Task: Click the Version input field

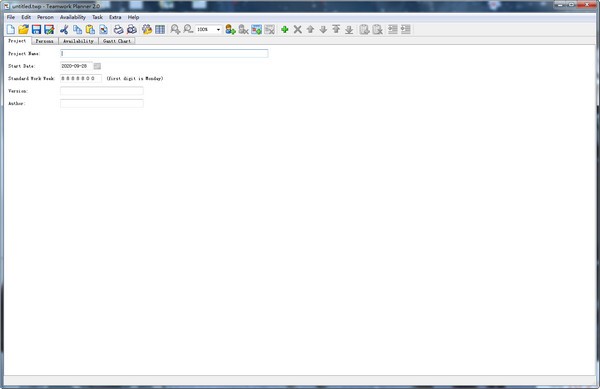Action: pyautogui.click(x=102, y=91)
